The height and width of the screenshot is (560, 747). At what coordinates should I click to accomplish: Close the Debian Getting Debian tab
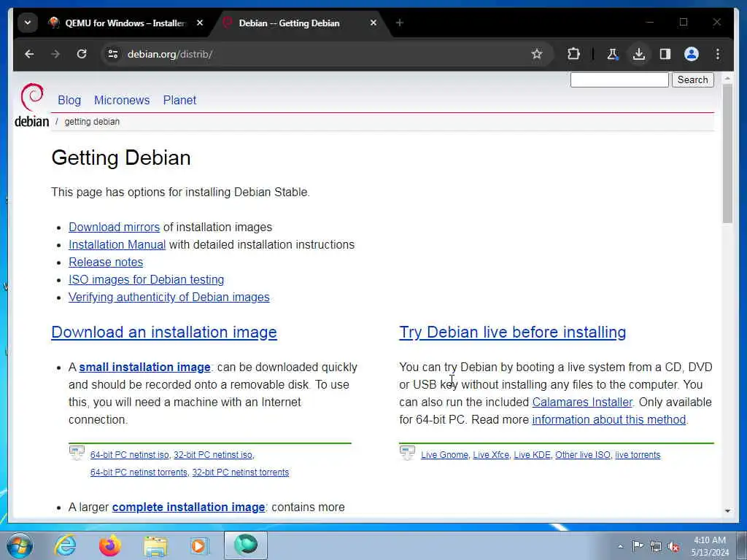pos(373,23)
